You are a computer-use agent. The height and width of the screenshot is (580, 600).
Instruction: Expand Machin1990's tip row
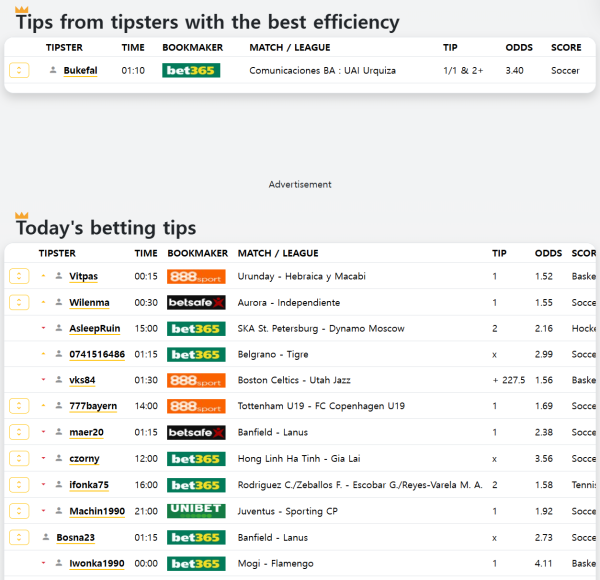pyautogui.click(x=19, y=511)
